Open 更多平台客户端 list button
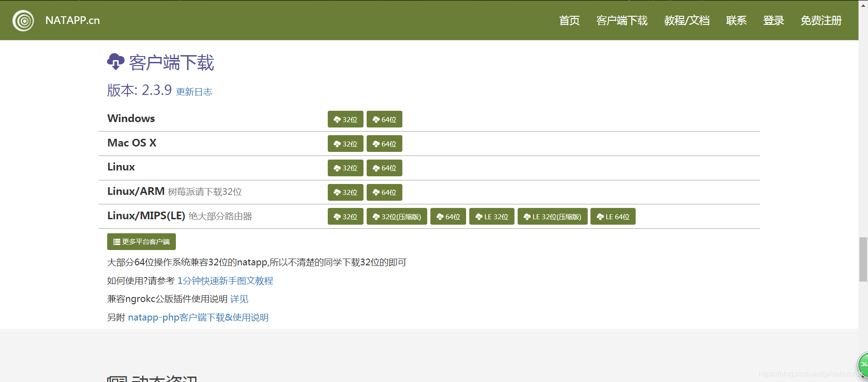868x382 pixels. pos(142,242)
